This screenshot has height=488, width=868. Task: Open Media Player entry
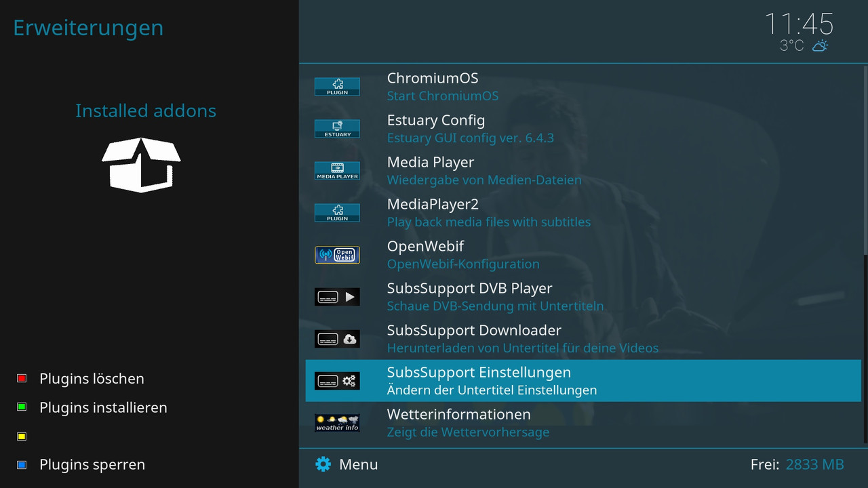point(583,171)
